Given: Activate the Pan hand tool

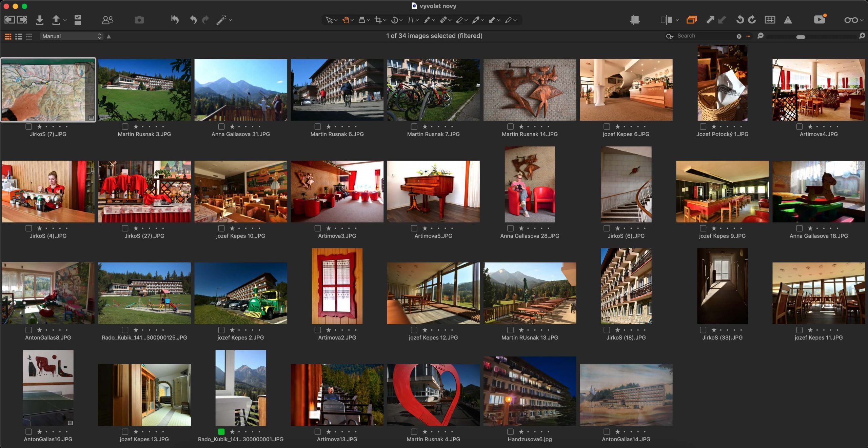Looking at the screenshot, I should [346, 20].
